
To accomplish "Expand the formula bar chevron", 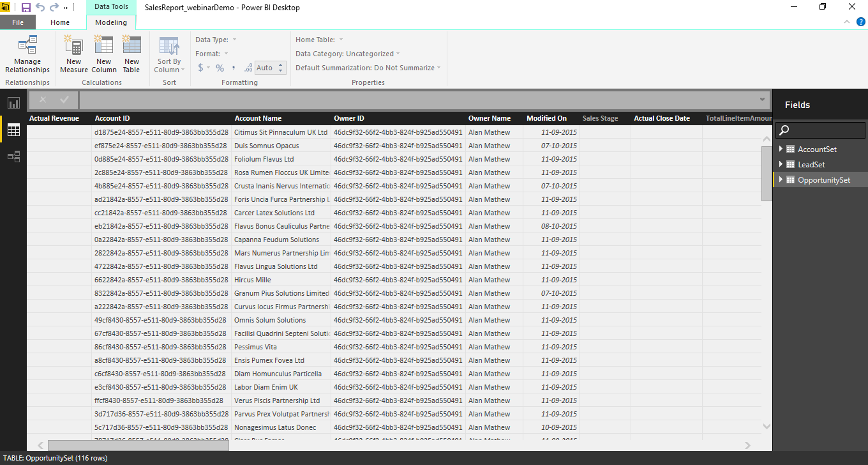I will tap(762, 100).
